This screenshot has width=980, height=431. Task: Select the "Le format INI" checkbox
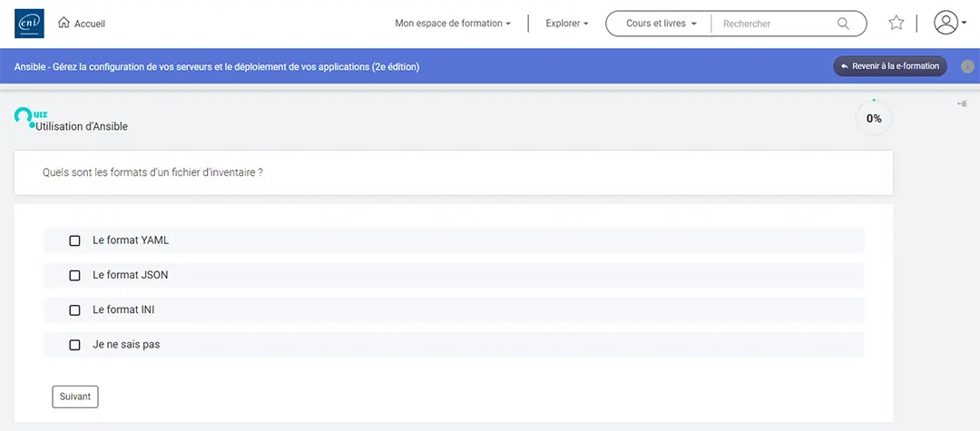pyautogui.click(x=75, y=310)
